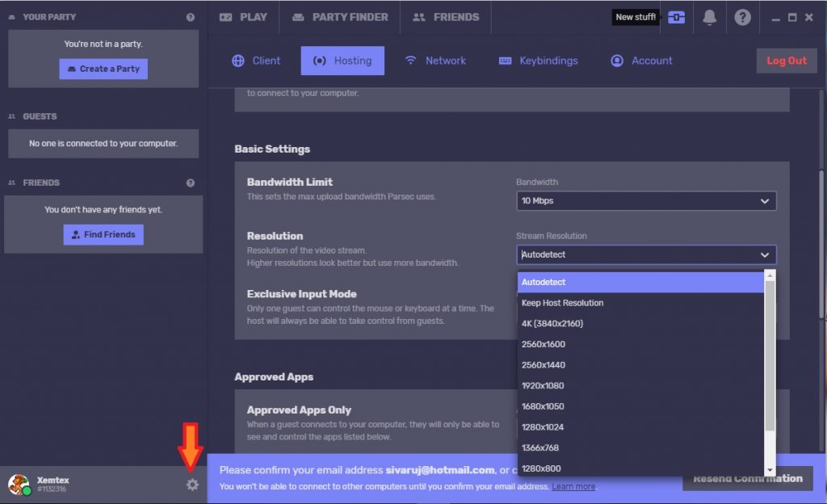Choose 4K (3840x2160) resolution
The image size is (827, 504).
coord(640,324)
